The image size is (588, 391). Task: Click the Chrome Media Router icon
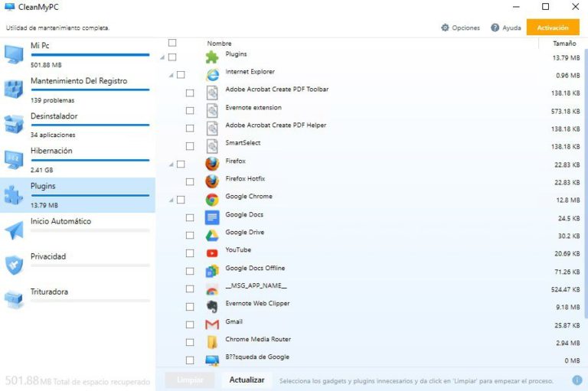(212, 342)
